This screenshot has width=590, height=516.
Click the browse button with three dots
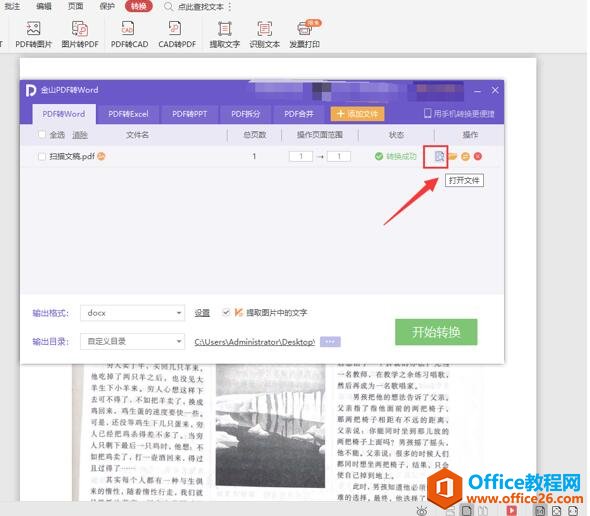coord(330,342)
